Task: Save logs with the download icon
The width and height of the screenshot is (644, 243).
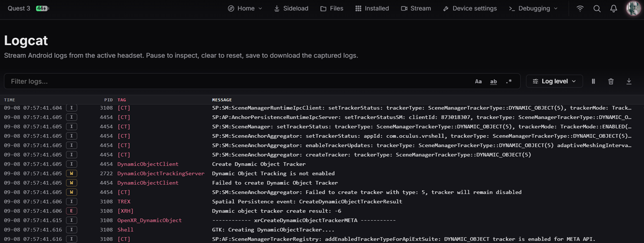Action: click(628, 82)
